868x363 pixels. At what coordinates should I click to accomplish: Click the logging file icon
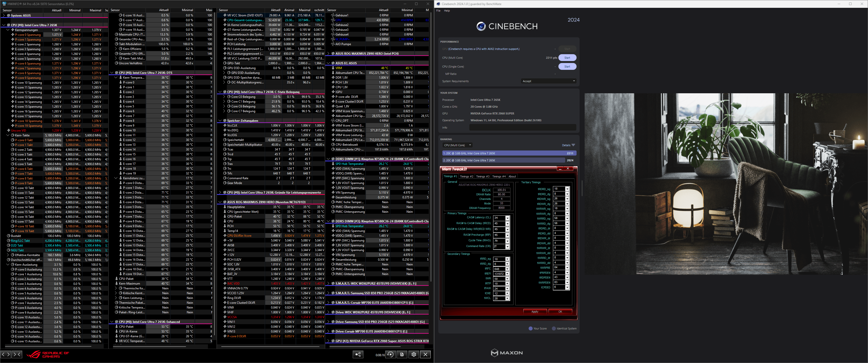pos(402,354)
